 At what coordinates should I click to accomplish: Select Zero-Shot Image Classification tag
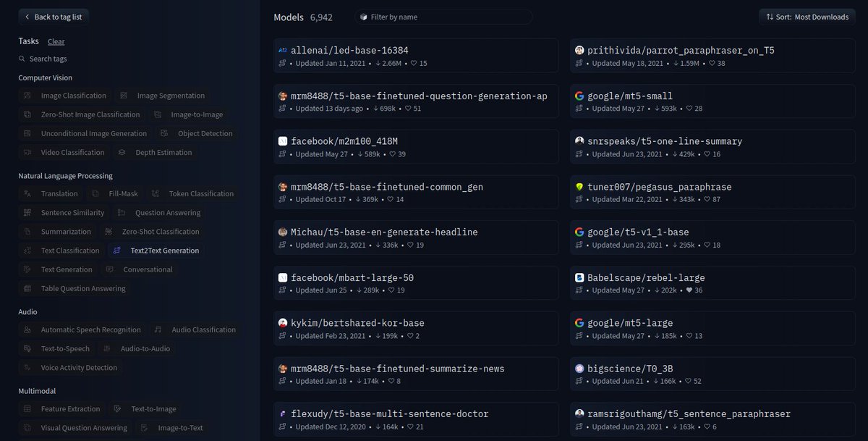pyautogui.click(x=82, y=114)
